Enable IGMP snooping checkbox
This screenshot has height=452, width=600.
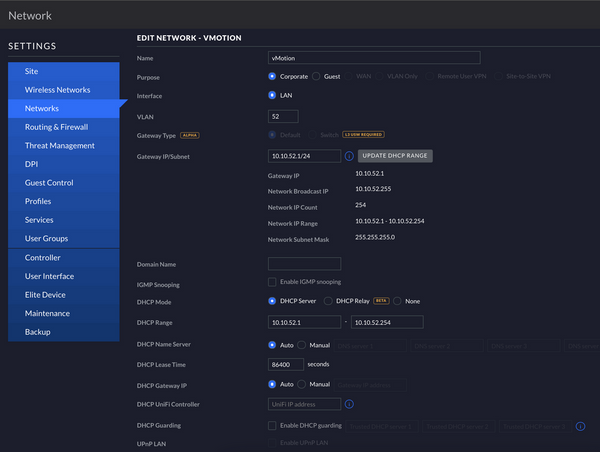click(x=273, y=284)
